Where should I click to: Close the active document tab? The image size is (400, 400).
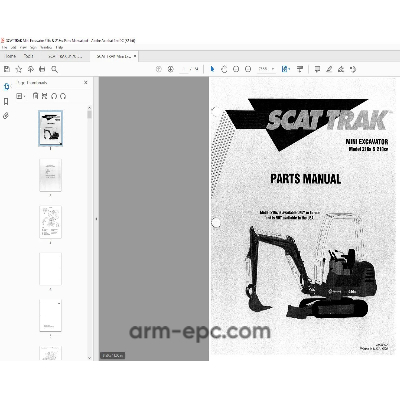(x=135, y=56)
